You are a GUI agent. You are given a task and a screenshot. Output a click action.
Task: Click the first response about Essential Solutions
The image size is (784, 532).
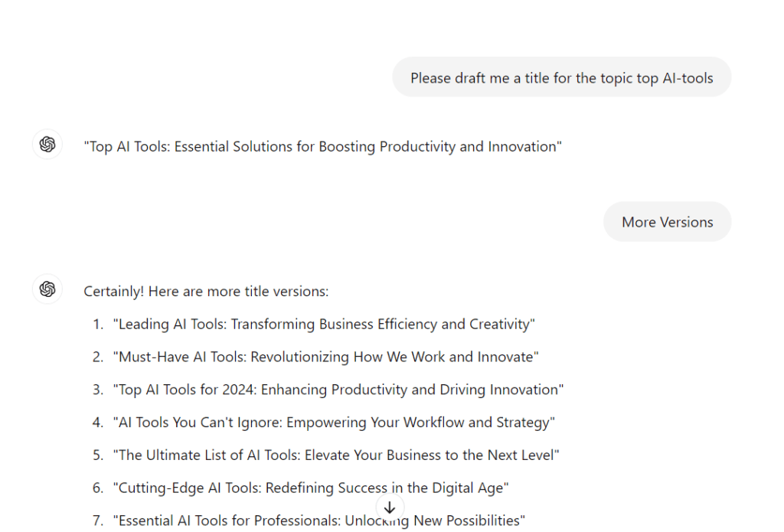[322, 146]
